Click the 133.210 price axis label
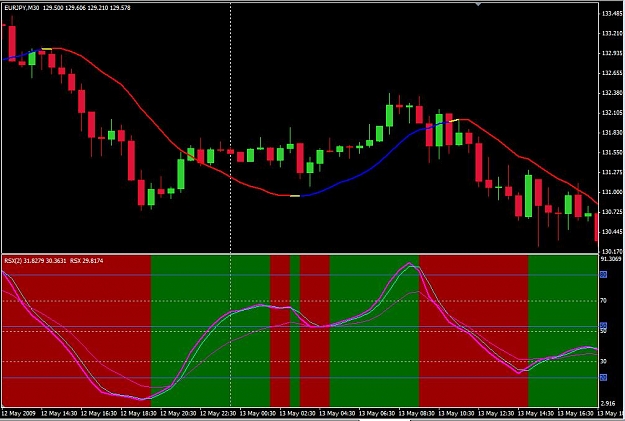625x421 pixels. click(x=612, y=33)
